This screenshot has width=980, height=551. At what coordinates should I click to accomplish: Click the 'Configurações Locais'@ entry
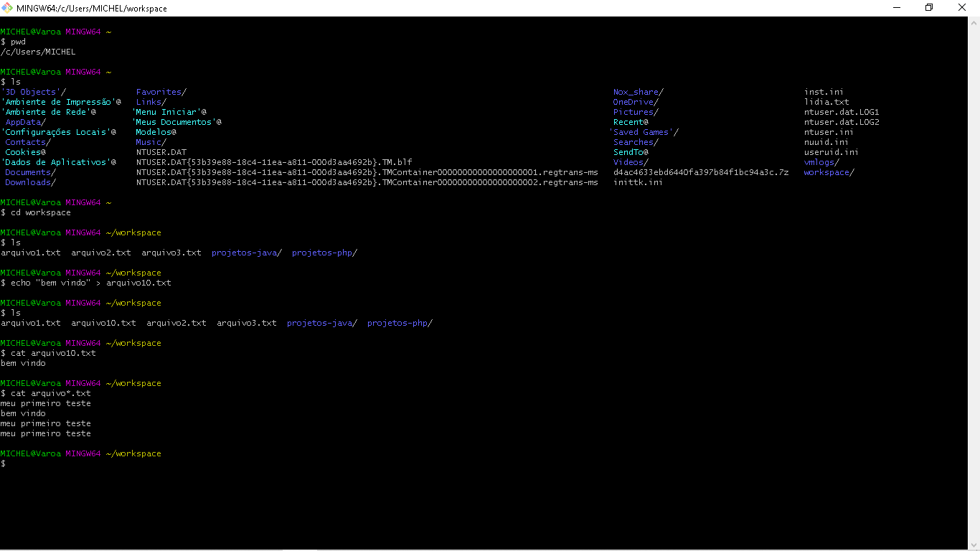point(58,132)
